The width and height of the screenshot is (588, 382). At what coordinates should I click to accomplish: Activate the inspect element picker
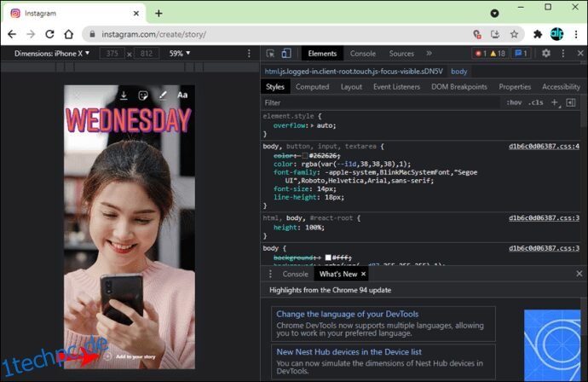(270, 54)
